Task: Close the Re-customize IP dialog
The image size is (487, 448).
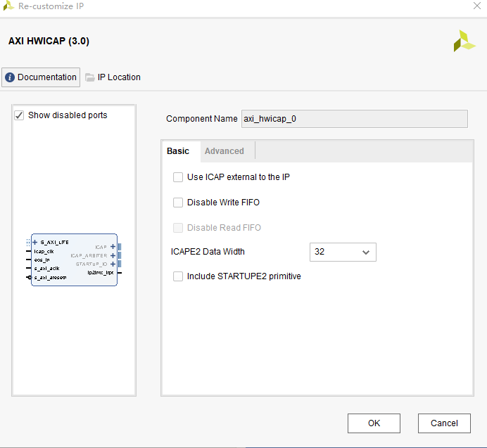Action: click(477, 6)
